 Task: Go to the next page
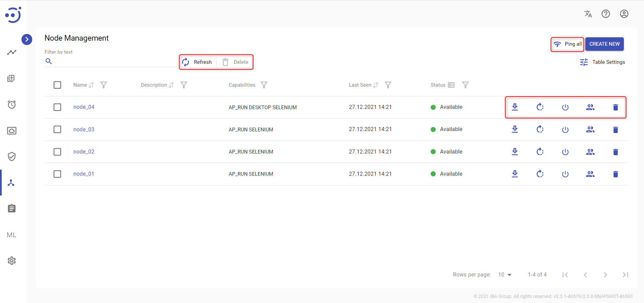tap(605, 275)
